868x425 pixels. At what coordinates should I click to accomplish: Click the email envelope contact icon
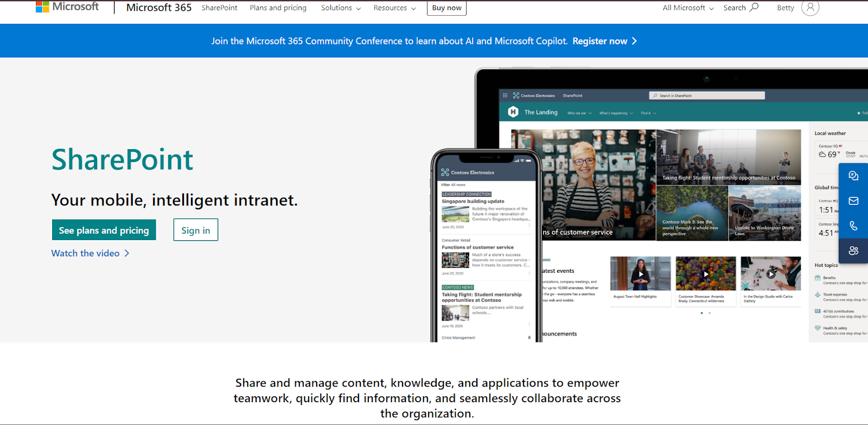pos(853,201)
